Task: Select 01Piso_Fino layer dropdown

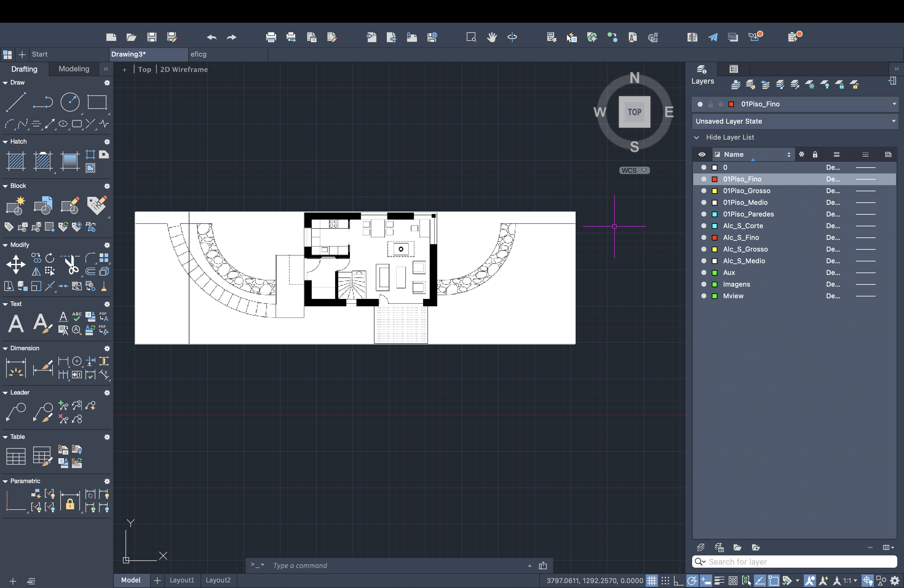Action: coord(894,104)
